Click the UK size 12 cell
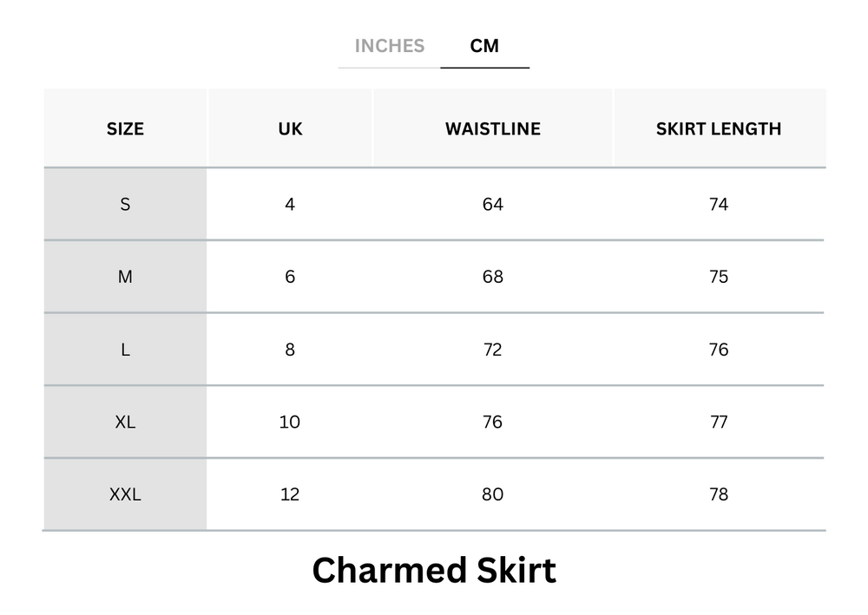Screen dimensions: 868x615 (290, 494)
